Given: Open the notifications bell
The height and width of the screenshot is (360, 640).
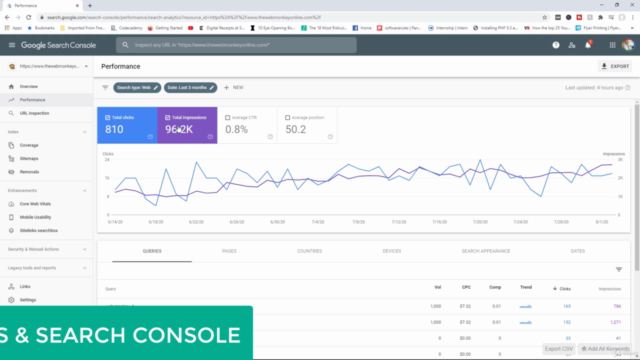Looking at the screenshot, I should 588,45.
